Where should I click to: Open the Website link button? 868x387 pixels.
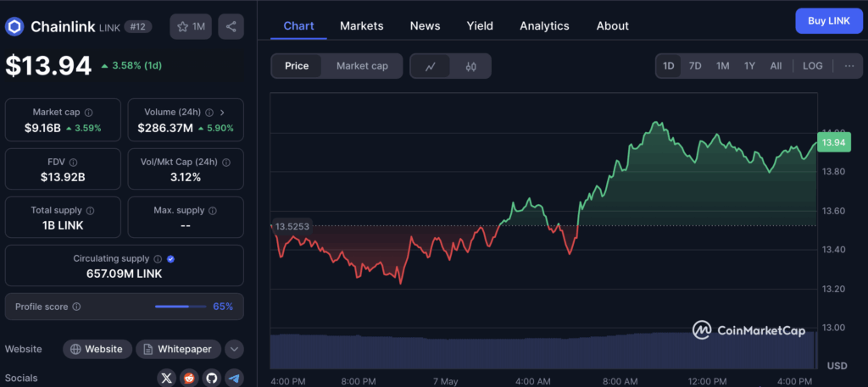tap(97, 350)
